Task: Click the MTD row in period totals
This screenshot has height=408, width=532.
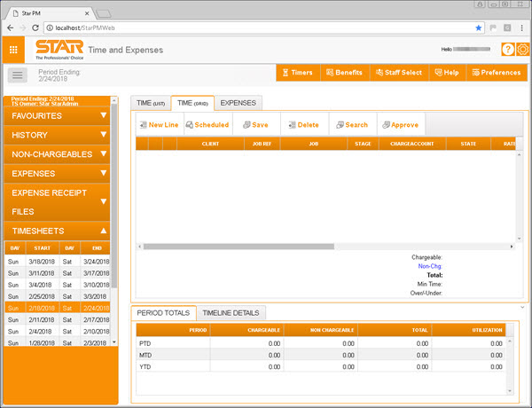Action: [321, 355]
